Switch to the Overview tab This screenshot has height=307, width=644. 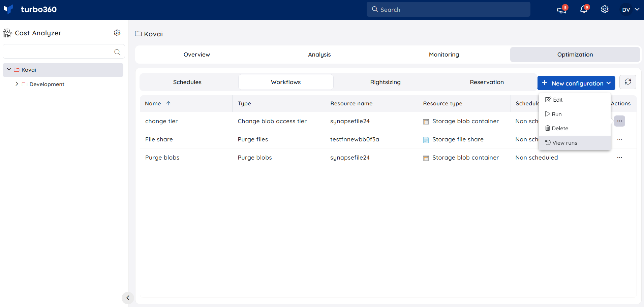coord(197,55)
